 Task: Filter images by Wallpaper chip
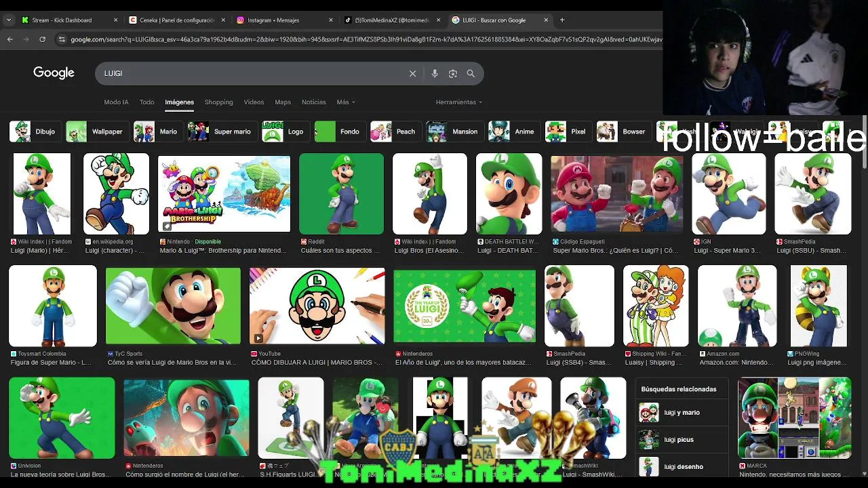tap(97, 131)
